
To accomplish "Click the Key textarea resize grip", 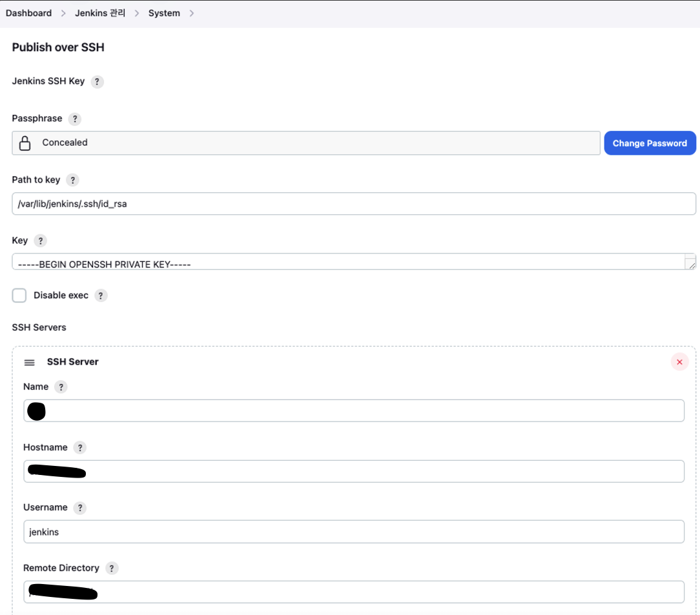I will pos(692,265).
